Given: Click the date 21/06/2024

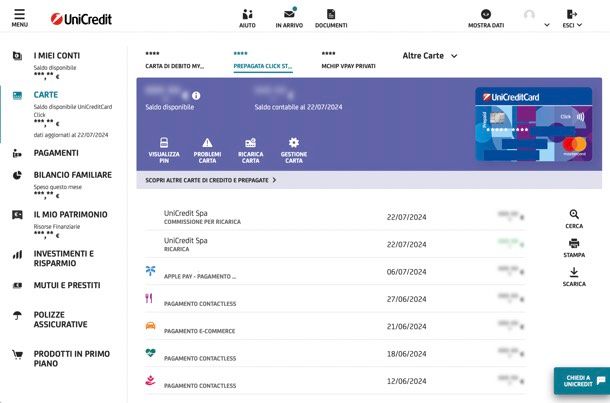Looking at the screenshot, I should [x=407, y=326].
